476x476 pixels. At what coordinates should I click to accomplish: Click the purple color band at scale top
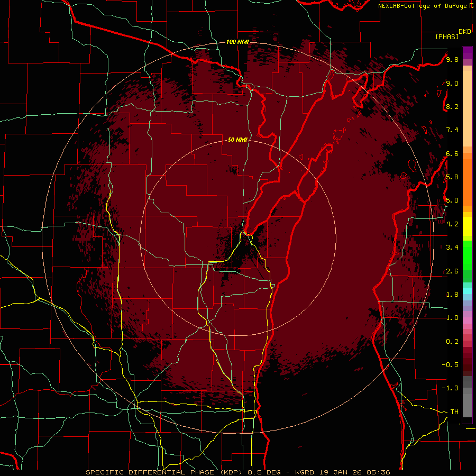point(467,53)
